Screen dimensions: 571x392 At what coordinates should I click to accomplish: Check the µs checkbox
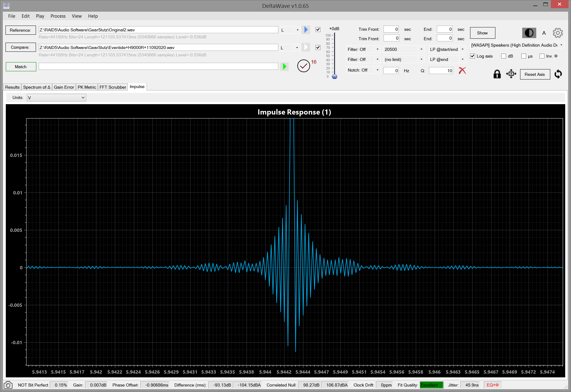pos(524,56)
